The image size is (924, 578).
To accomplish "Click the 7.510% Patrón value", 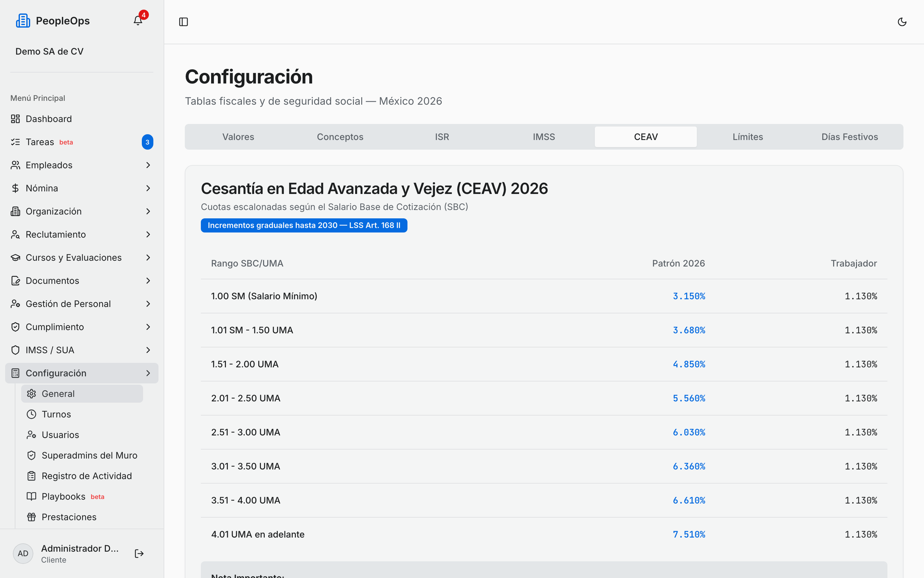I will 689,534.
